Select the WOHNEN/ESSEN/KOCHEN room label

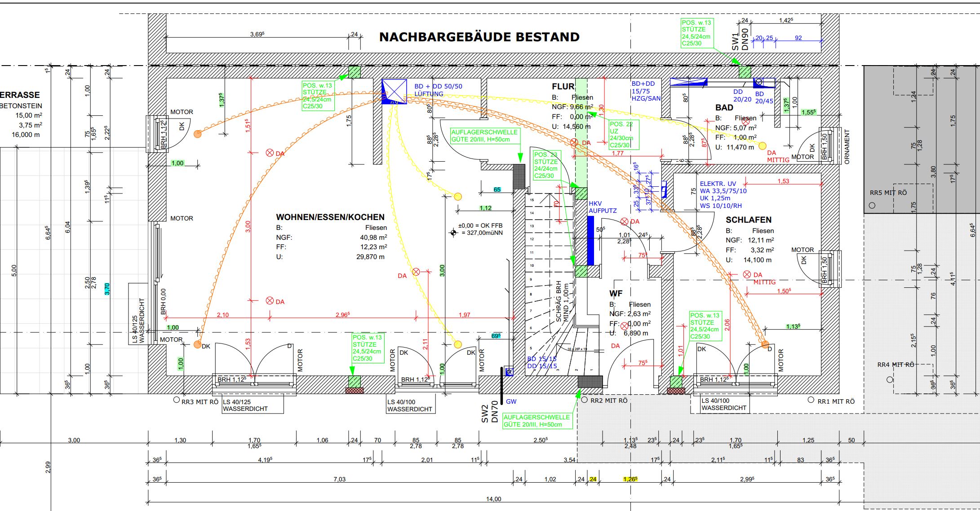pyautogui.click(x=330, y=217)
